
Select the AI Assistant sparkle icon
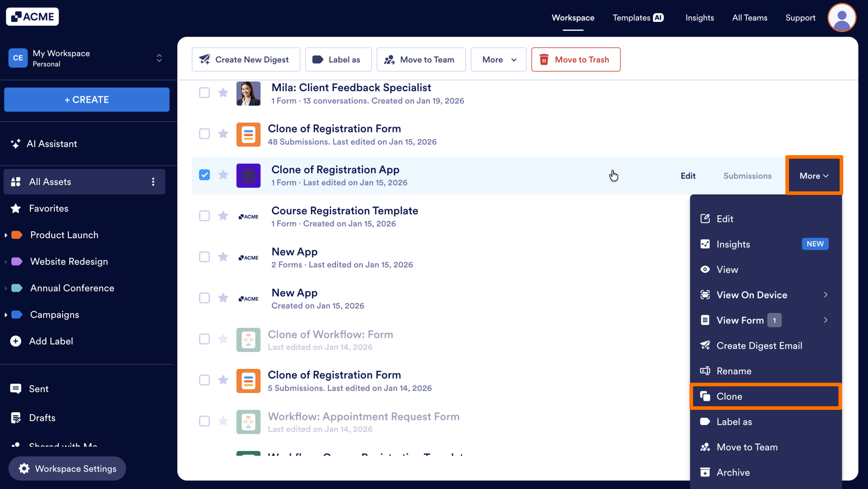pos(16,144)
